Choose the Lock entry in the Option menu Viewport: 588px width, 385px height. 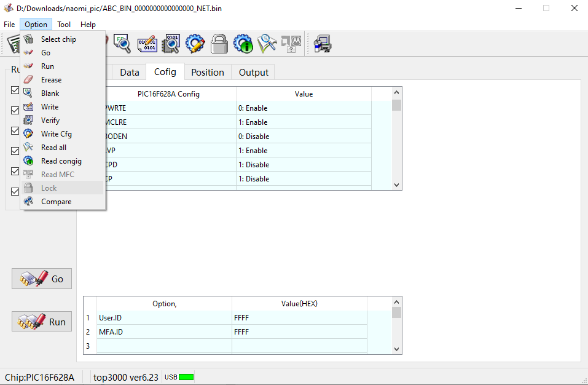[x=62, y=188]
